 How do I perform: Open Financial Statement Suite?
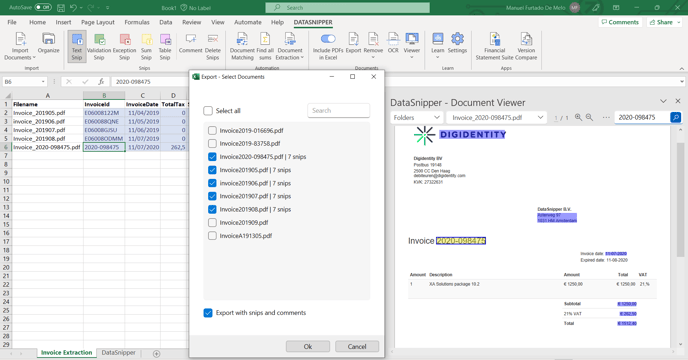(494, 46)
